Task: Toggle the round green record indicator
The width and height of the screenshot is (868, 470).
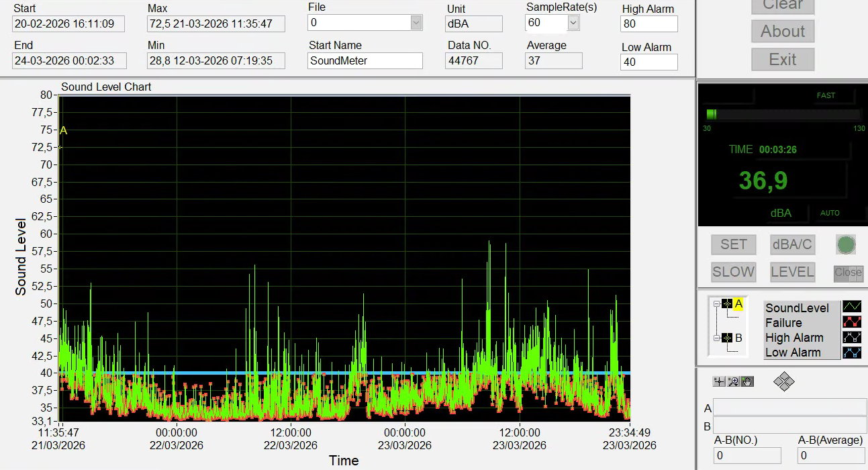Action: [x=846, y=244]
